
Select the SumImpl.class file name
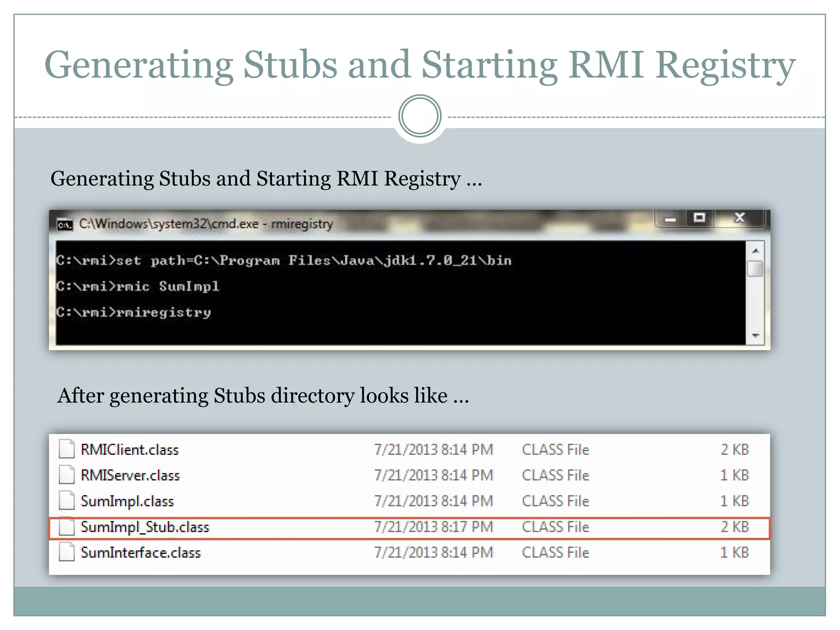coord(127,502)
